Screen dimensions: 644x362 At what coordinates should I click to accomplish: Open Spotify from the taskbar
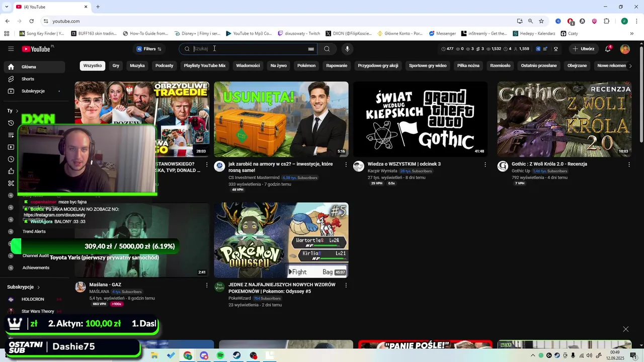click(220, 355)
